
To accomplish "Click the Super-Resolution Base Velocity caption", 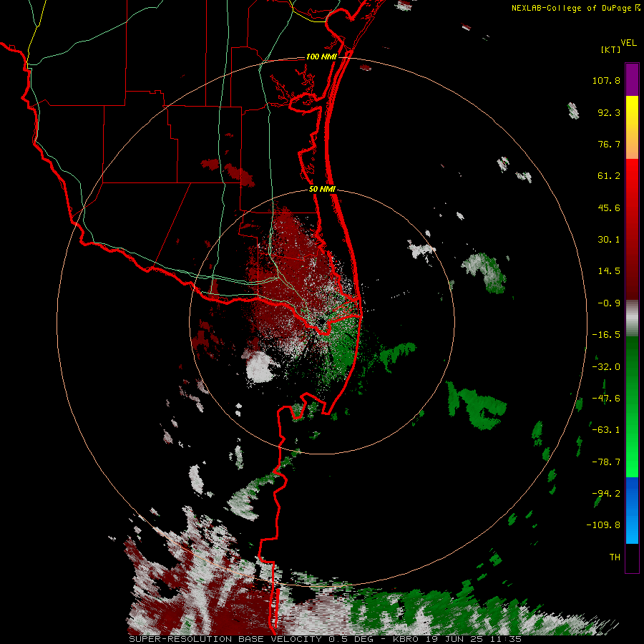I will coord(325,639).
